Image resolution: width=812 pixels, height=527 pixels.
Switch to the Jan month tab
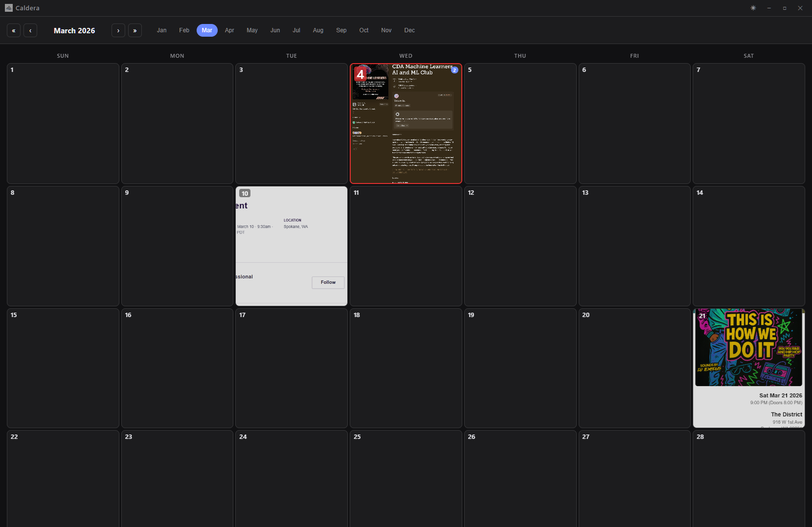pyautogui.click(x=161, y=30)
